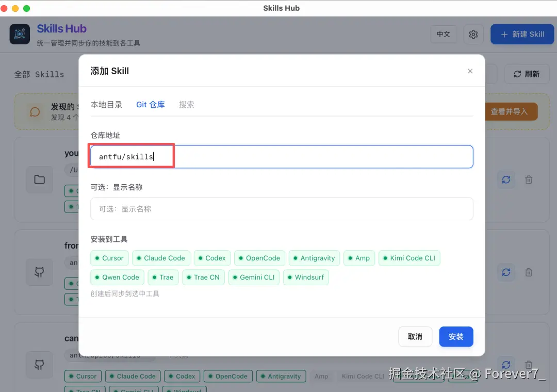This screenshot has height=392, width=557.
Task: Click the Claude Code tag on the bottom card
Action: 133,376
